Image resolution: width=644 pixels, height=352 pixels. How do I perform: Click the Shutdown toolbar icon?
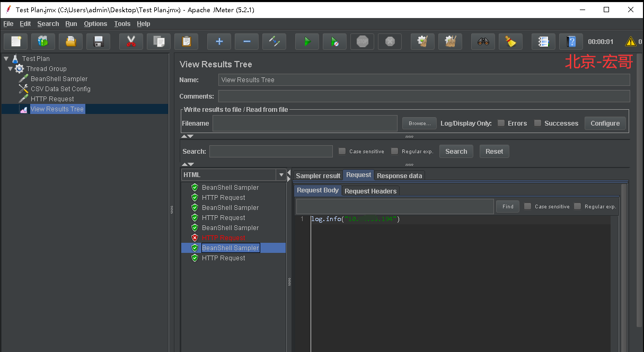(x=390, y=41)
